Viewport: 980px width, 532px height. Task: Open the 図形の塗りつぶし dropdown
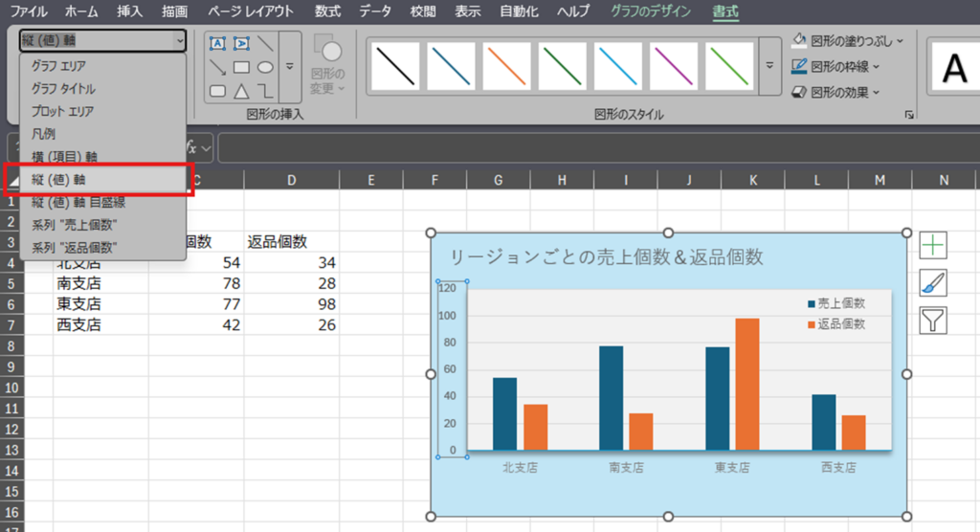point(846,41)
